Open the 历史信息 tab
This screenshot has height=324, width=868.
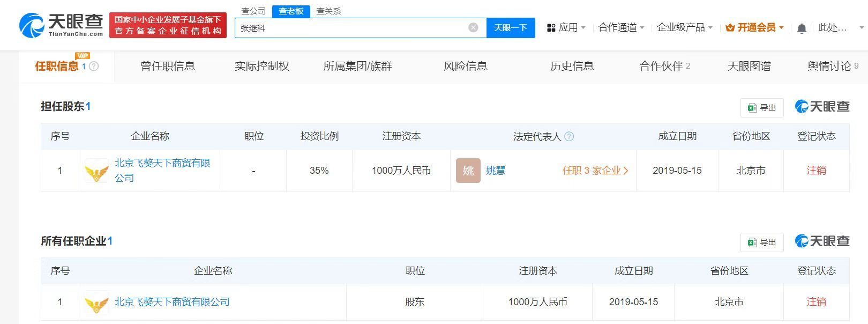coord(572,66)
